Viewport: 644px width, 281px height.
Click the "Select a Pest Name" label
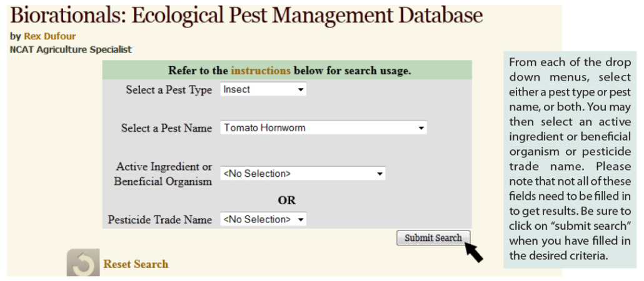pyautogui.click(x=166, y=128)
